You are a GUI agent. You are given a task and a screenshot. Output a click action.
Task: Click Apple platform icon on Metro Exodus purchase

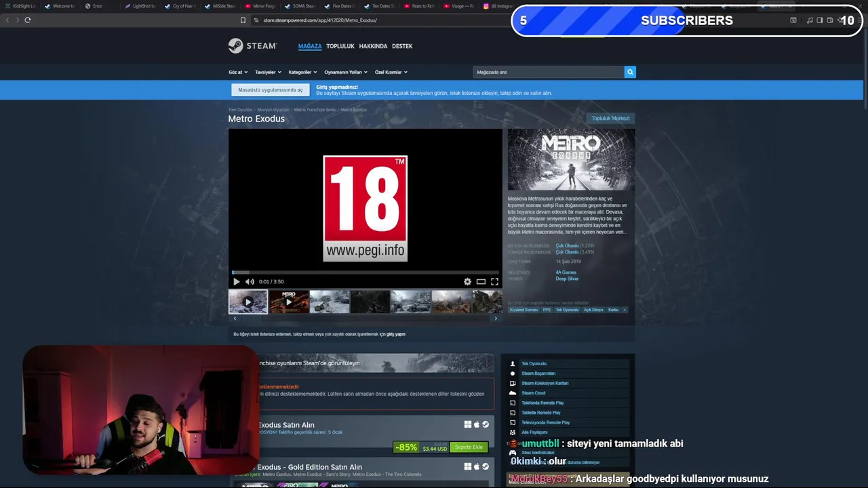point(476,424)
